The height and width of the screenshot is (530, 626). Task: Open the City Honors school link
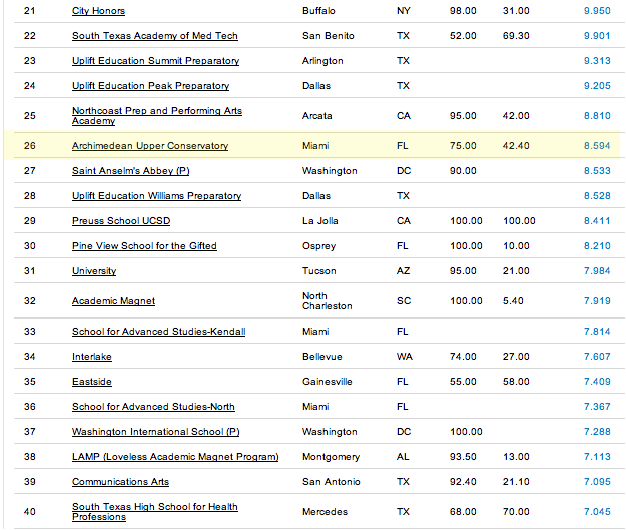click(x=98, y=11)
